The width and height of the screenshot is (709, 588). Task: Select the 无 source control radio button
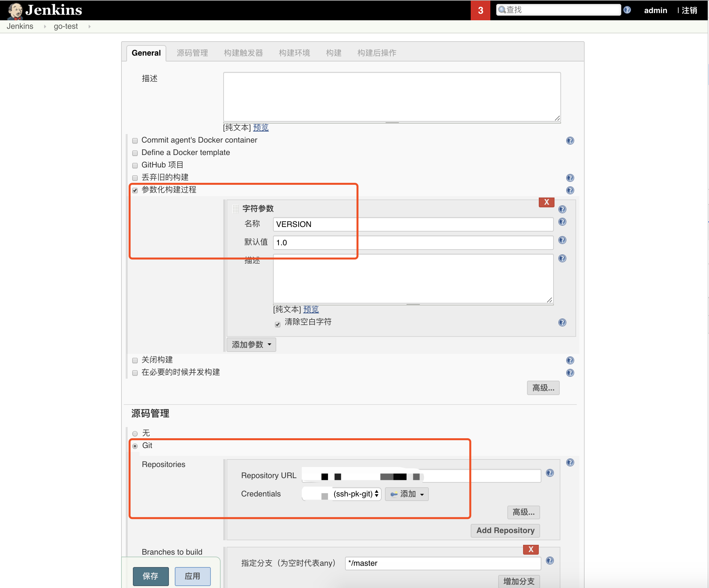pyautogui.click(x=135, y=434)
